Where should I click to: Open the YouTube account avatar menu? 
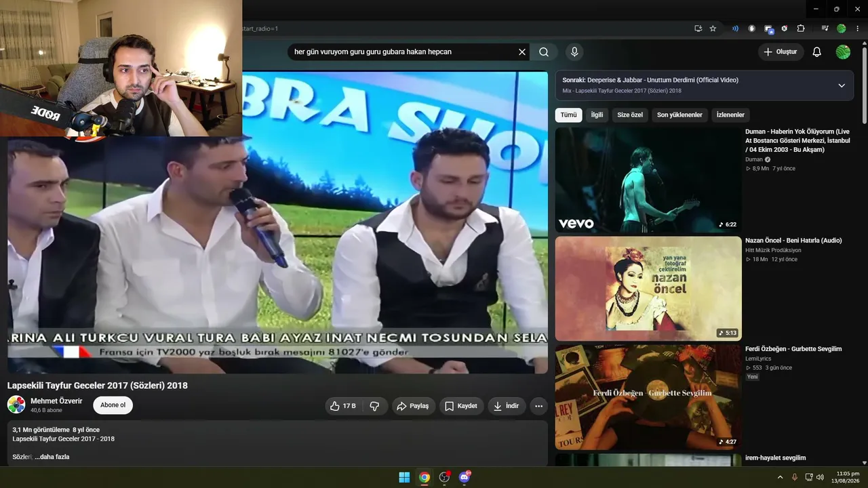843,52
